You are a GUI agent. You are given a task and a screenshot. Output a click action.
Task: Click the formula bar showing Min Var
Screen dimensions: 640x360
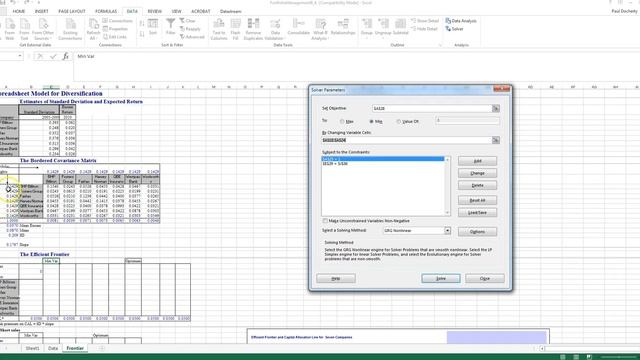coord(355,56)
